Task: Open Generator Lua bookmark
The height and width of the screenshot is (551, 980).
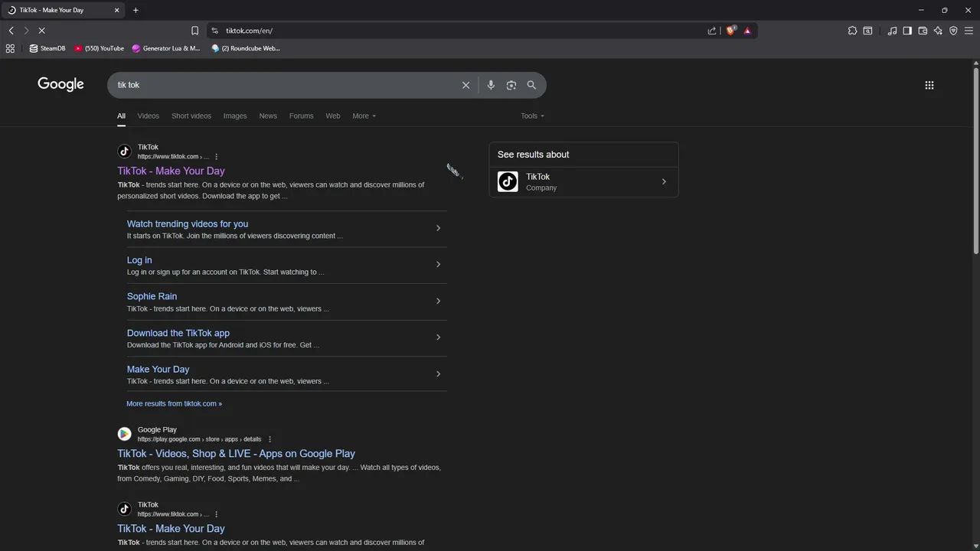Action: 166,48
